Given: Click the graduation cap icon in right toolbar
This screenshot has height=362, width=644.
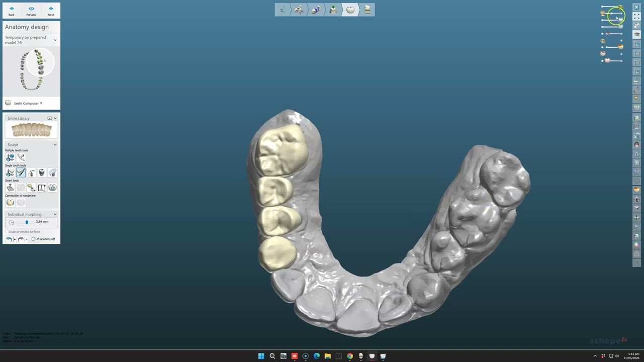Looking at the screenshot, I should click(x=636, y=34).
